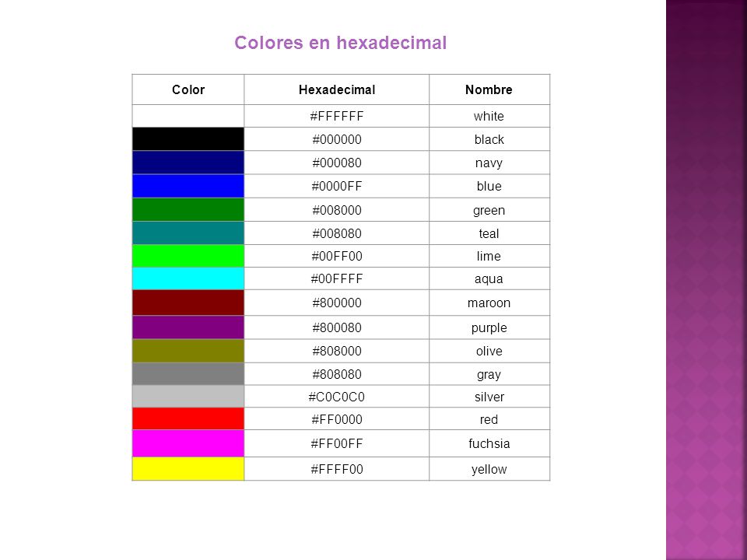Click the 'Nombre' column header
The width and height of the screenshot is (747, 560).
[489, 89]
